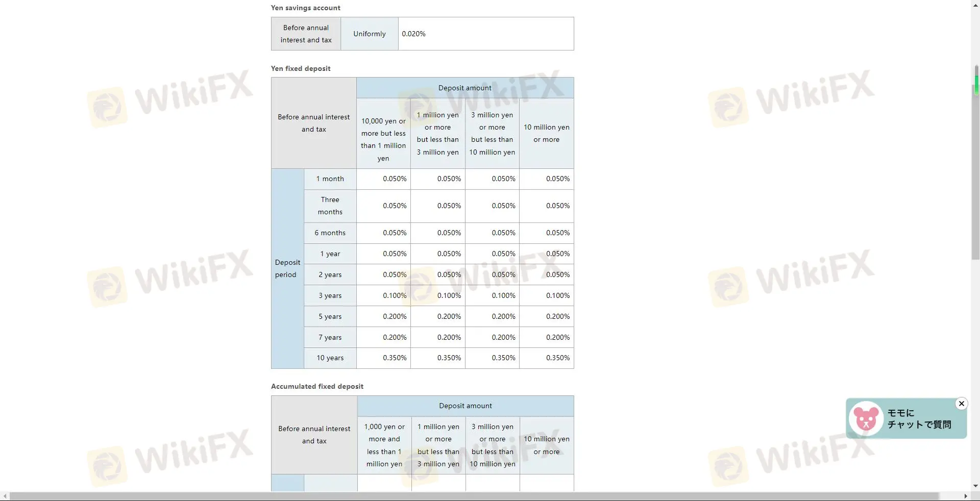Select the 0.020% uniform savings rate cell
The width and height of the screenshot is (980, 501).
pos(485,34)
